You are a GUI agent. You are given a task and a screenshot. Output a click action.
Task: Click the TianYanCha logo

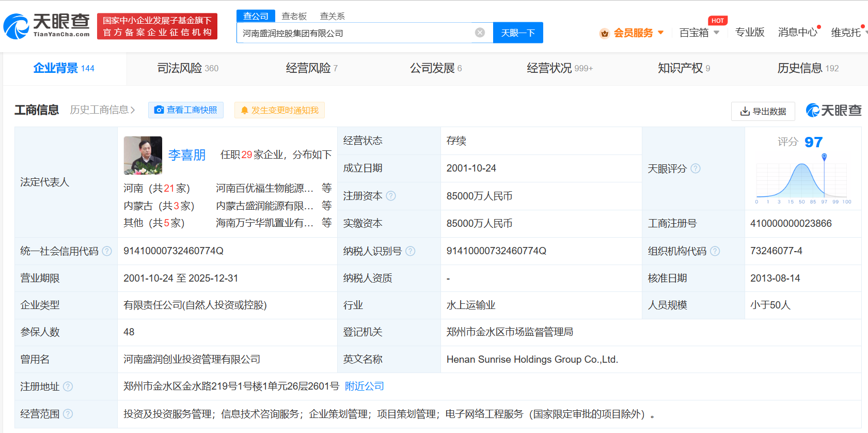[x=46, y=26]
